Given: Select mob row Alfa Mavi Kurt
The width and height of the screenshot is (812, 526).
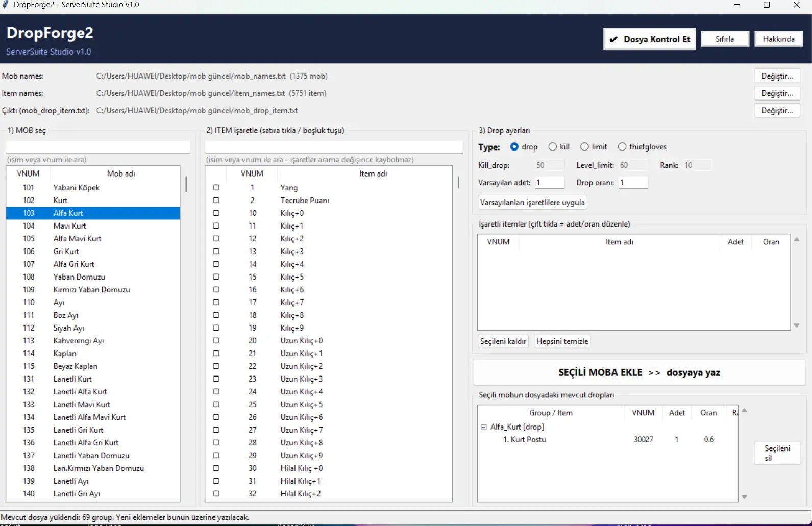Looking at the screenshot, I should [x=93, y=239].
